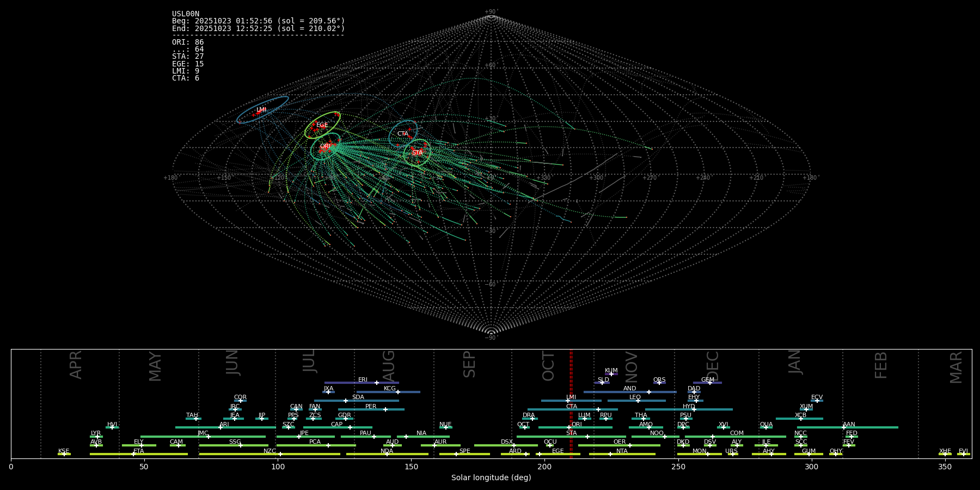Click the AUR shower label in timeline

tap(440, 442)
